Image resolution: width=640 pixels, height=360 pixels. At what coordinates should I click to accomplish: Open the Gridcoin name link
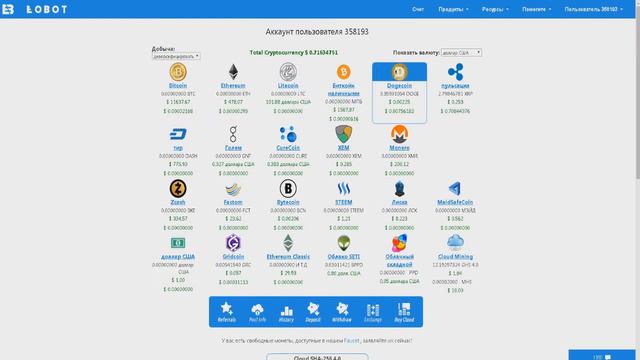[x=233, y=257]
